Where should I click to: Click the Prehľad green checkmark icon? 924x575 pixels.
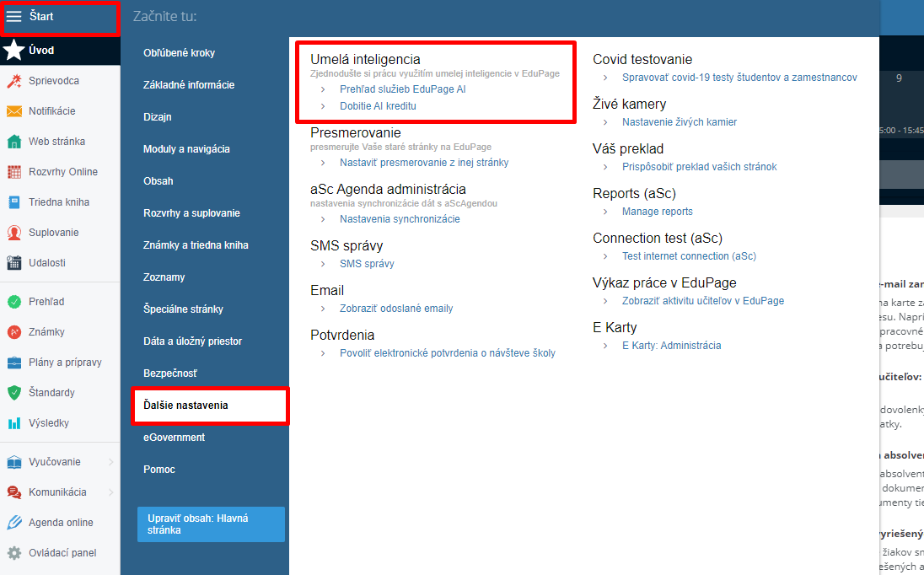pyautogui.click(x=14, y=302)
